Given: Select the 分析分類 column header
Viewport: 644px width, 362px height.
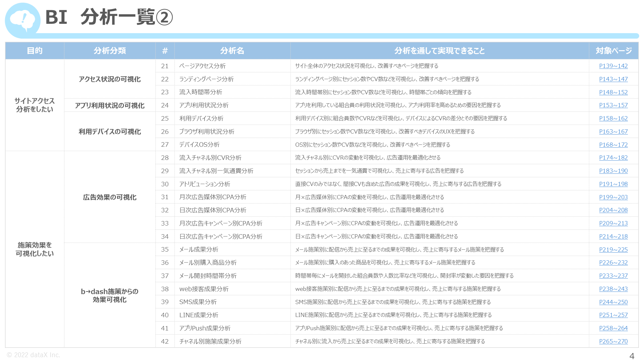Looking at the screenshot, I should (x=110, y=51).
